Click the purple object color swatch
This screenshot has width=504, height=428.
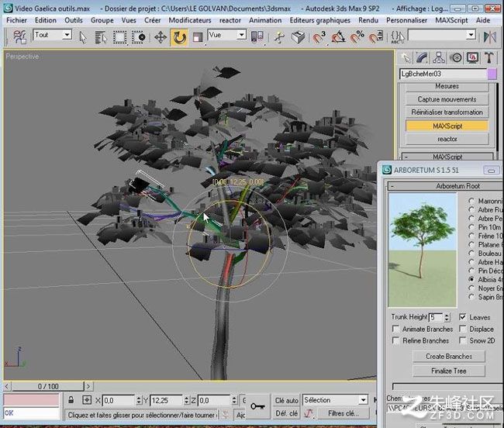pos(492,74)
